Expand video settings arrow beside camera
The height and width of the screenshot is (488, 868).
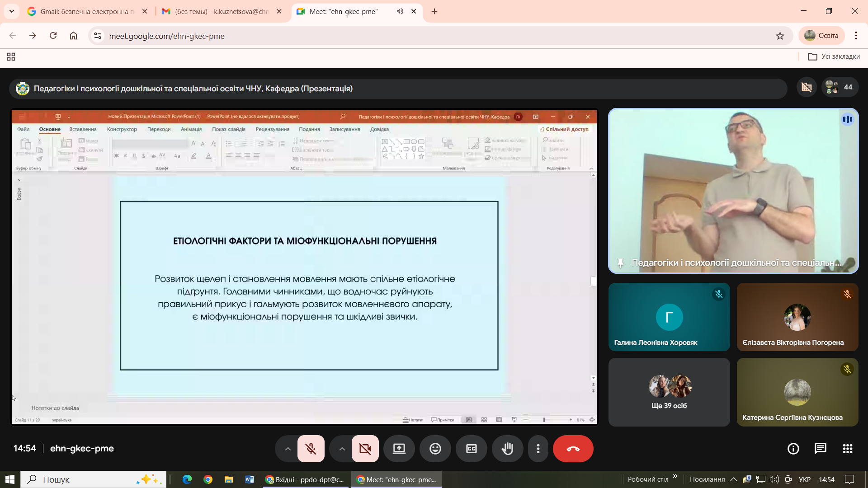click(342, 449)
